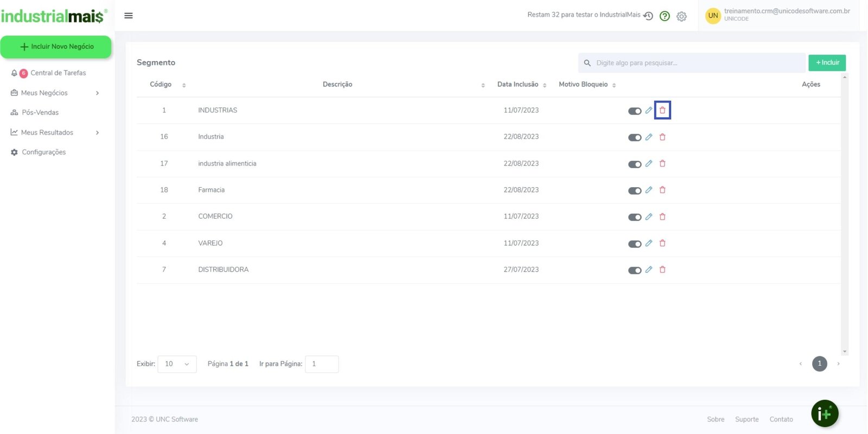Open the help question mark icon
Screen dimensions: 868x434
coord(665,16)
